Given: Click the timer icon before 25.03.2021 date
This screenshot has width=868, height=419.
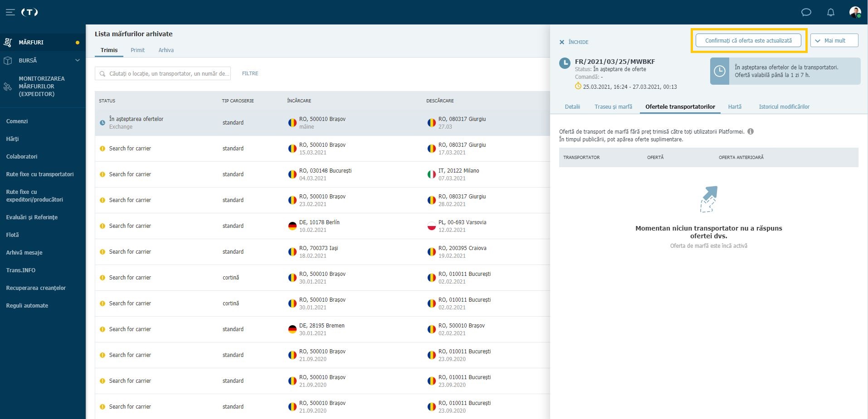Looking at the screenshot, I should [x=578, y=86].
